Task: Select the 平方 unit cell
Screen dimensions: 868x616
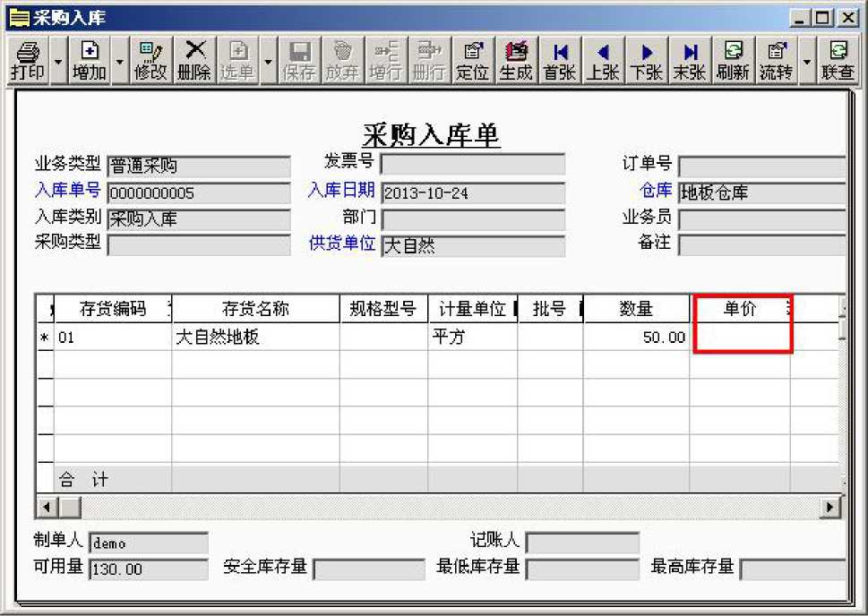Action: pyautogui.click(x=473, y=337)
